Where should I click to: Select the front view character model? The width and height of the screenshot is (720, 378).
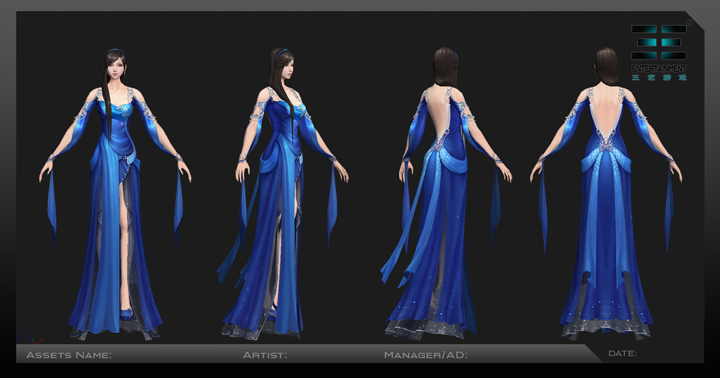pos(115,194)
